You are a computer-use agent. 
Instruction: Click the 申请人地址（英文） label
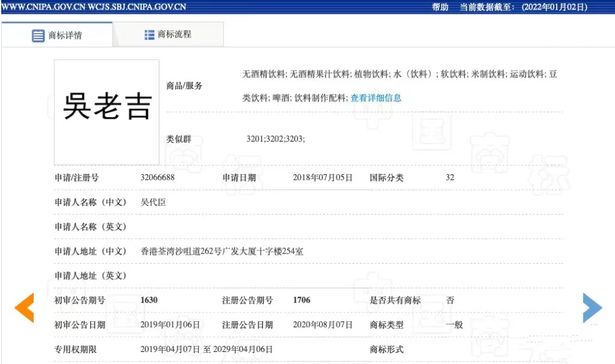pos(91,276)
